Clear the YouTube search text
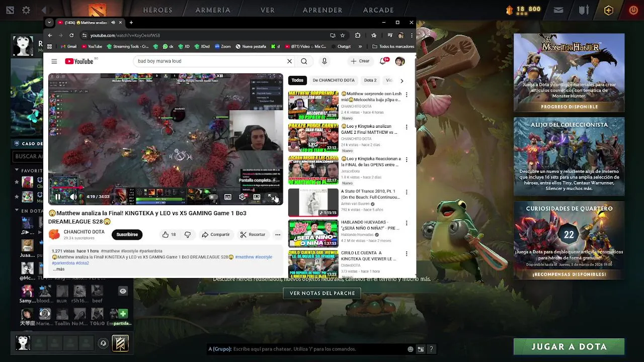Viewport: 644px width, 362px height. (289, 61)
